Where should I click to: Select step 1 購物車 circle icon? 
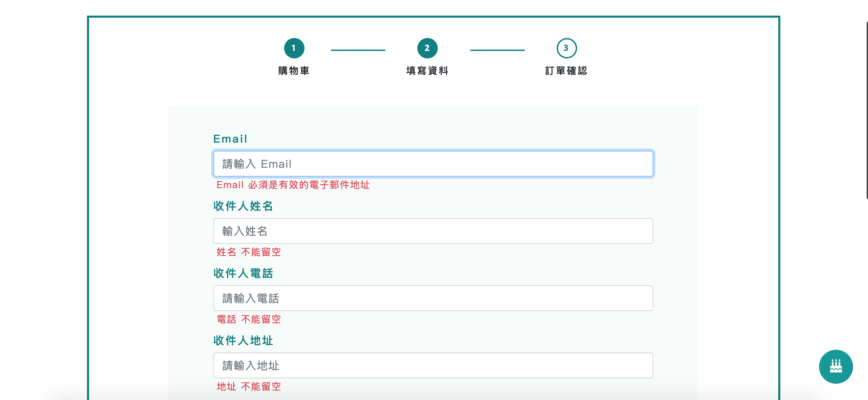[294, 48]
